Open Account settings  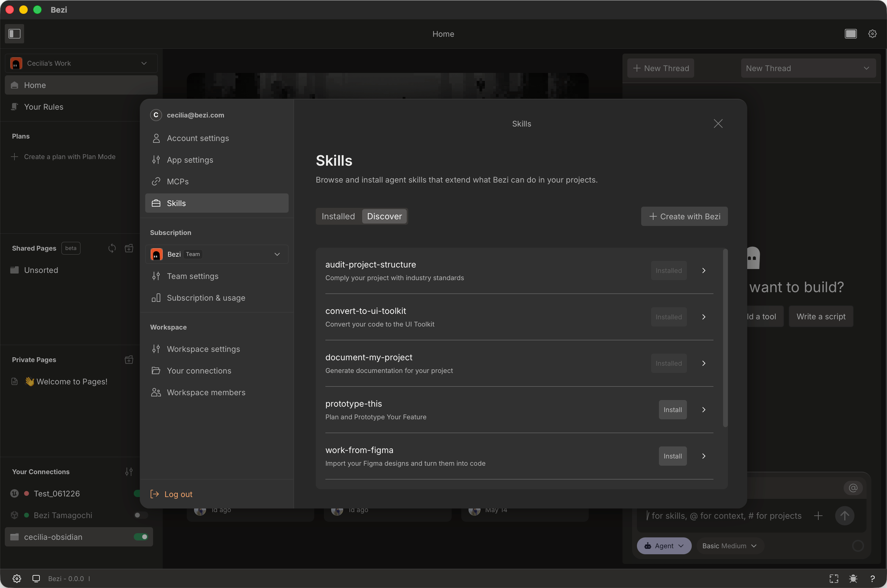pyautogui.click(x=217, y=138)
